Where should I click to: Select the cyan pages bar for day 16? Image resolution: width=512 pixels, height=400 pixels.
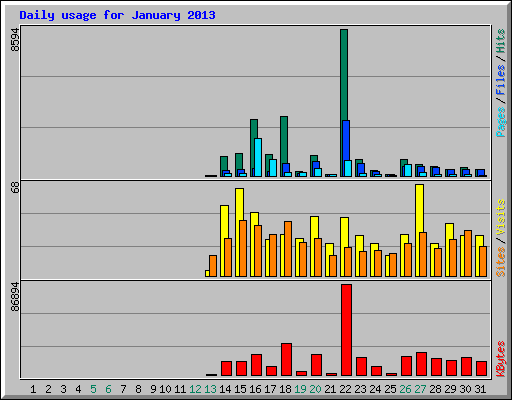[x=258, y=157]
